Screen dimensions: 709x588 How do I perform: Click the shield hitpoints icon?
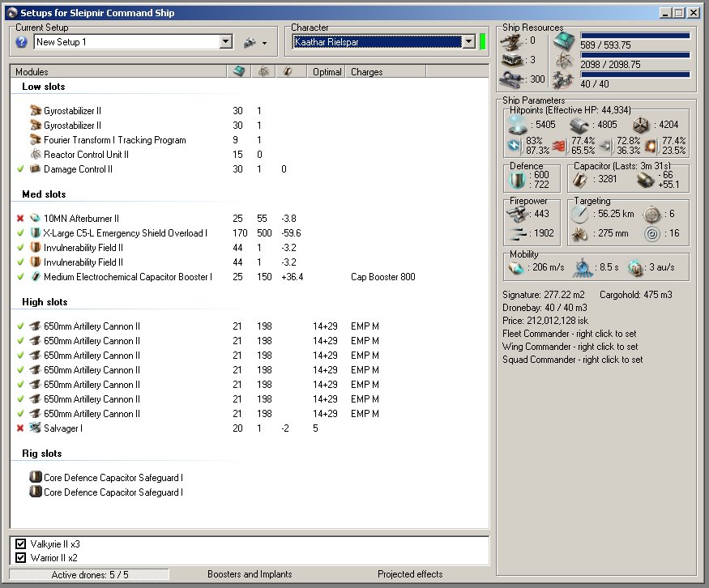pos(516,125)
